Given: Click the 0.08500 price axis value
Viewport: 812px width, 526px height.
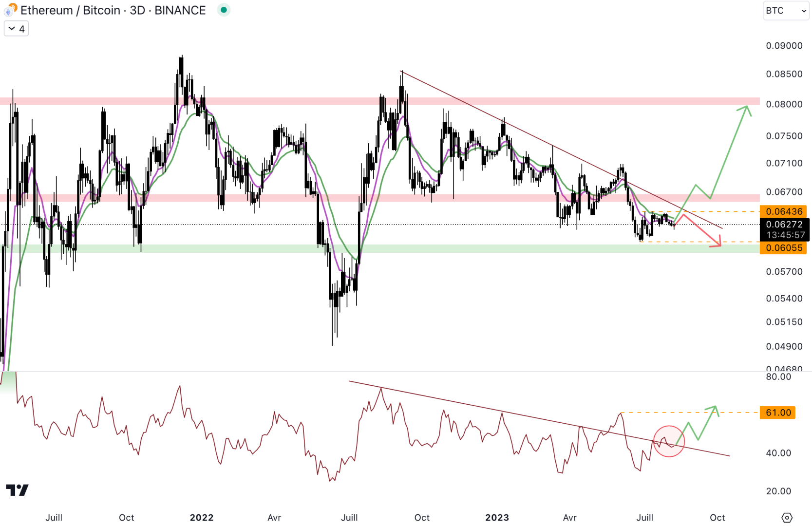Looking at the screenshot, I should (x=784, y=74).
